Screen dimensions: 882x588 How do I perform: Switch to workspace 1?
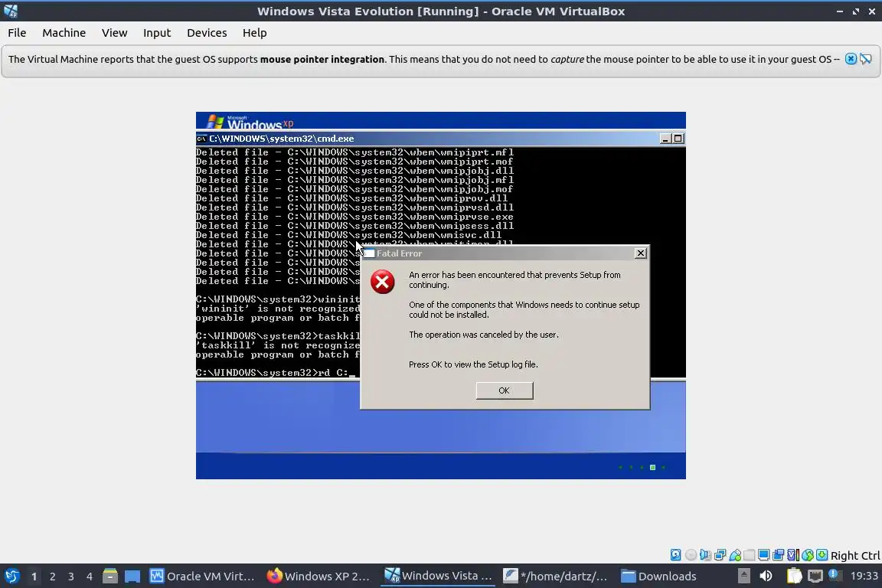click(x=34, y=577)
